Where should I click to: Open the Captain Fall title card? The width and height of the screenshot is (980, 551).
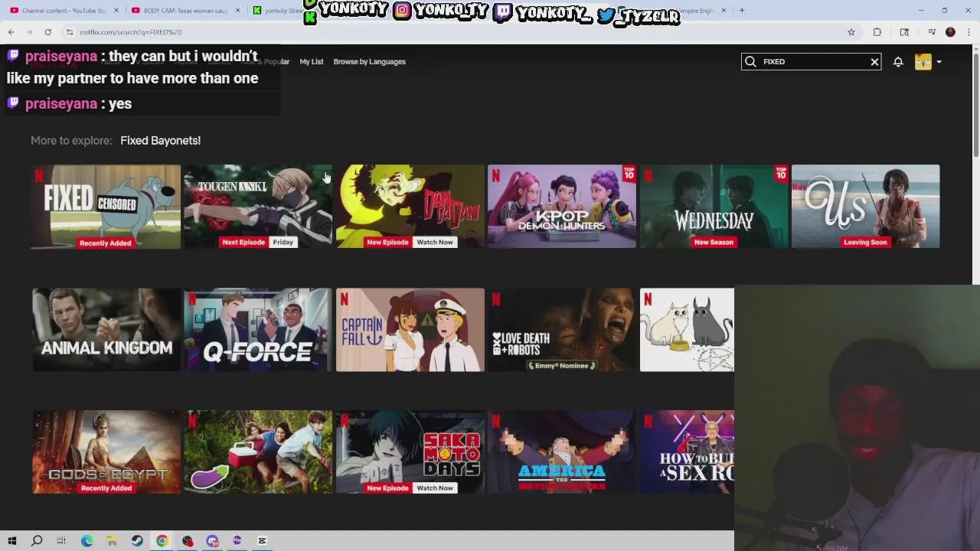(x=410, y=330)
